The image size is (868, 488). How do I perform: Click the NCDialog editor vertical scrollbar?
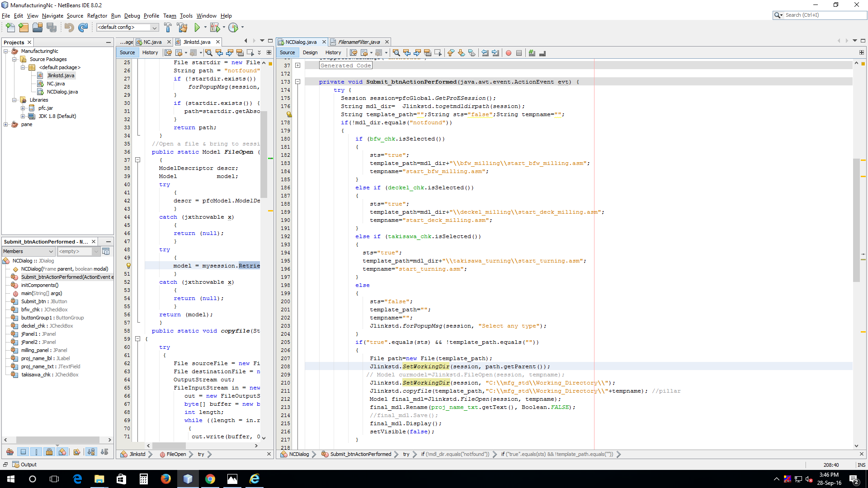coord(856,221)
